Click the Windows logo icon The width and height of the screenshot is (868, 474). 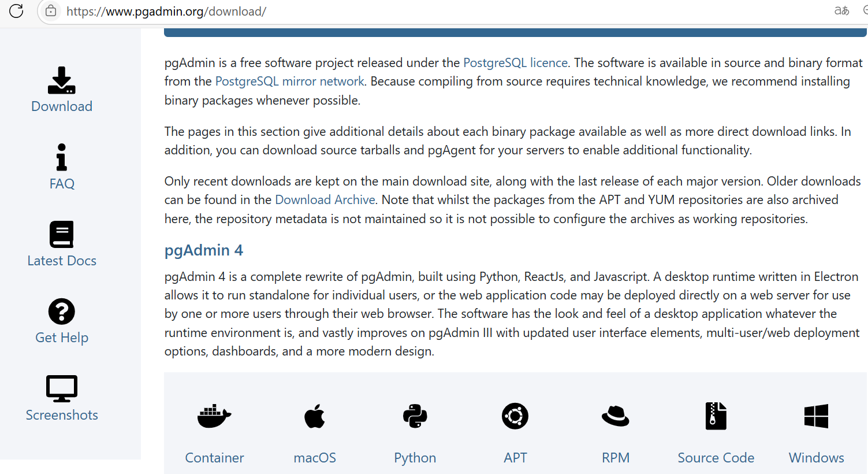pos(817,416)
